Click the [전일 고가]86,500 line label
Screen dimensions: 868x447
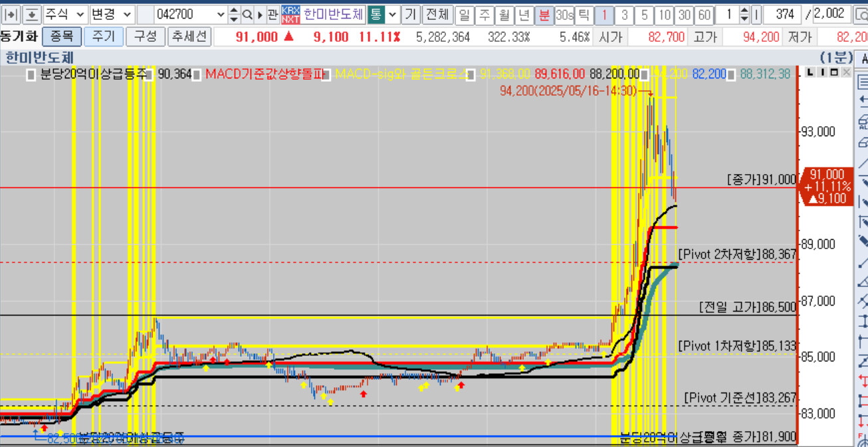[748, 308]
